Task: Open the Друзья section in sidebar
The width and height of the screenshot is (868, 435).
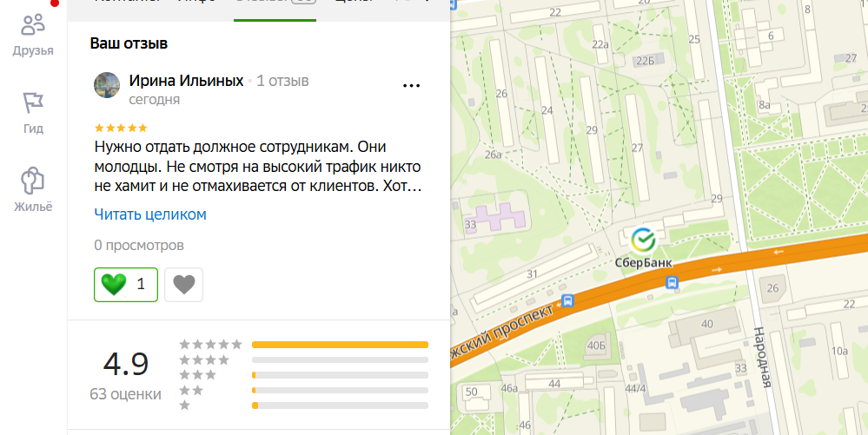Action: pos(33,35)
